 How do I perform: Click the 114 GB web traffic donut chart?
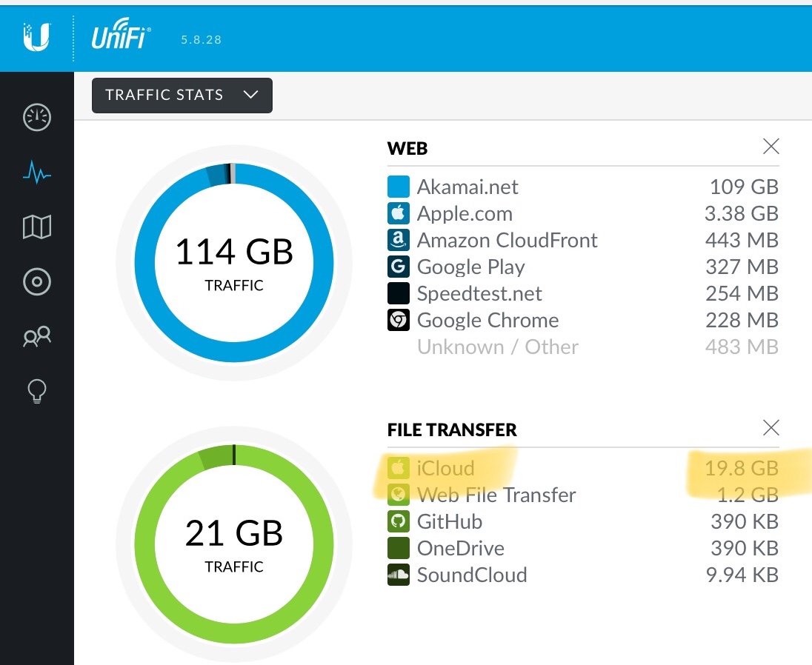(234, 262)
